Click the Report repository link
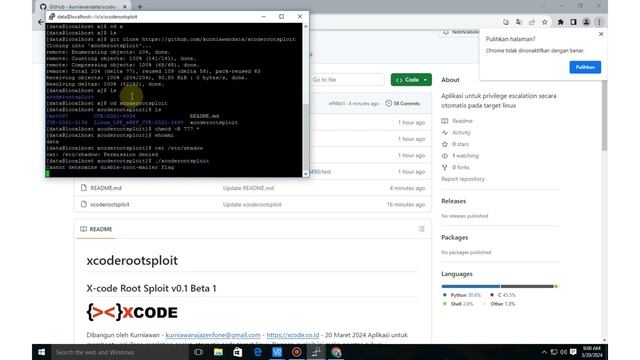The image size is (640, 360). pyautogui.click(x=462, y=179)
